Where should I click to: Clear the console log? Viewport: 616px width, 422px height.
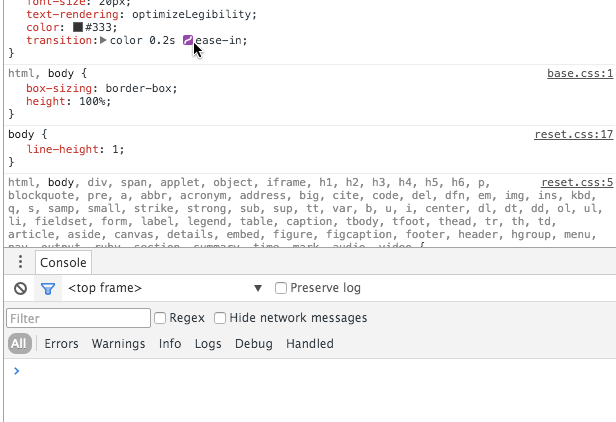click(20, 289)
